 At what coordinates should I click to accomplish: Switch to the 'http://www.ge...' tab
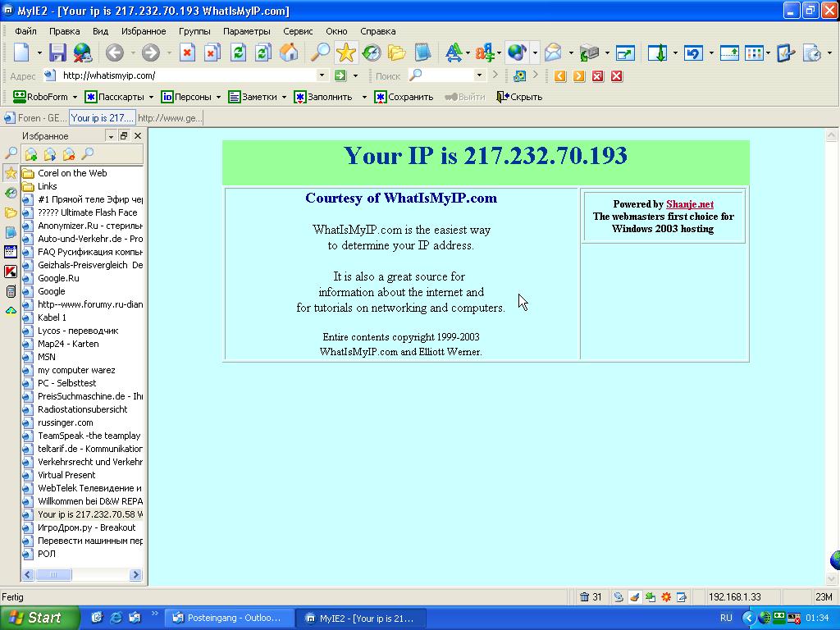pos(170,118)
